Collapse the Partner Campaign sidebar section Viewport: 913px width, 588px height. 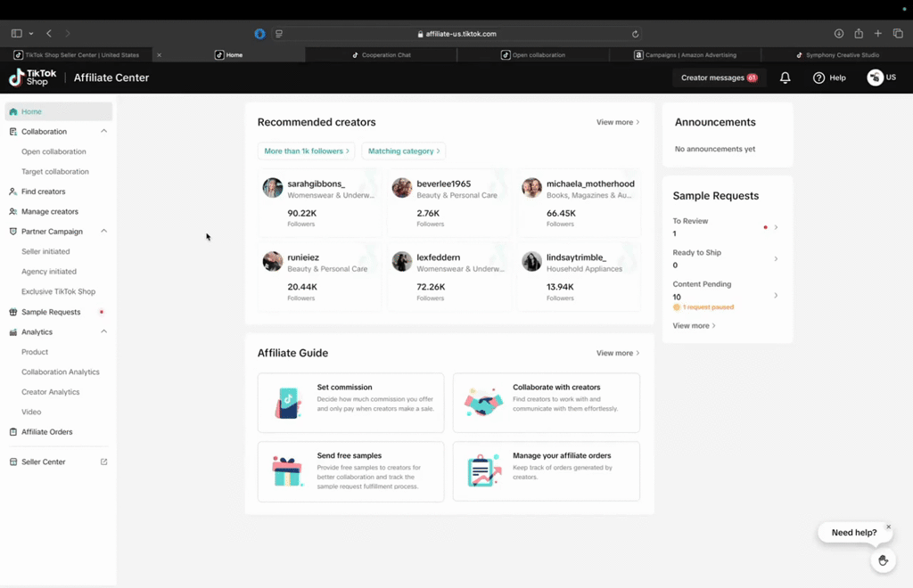[x=103, y=232]
